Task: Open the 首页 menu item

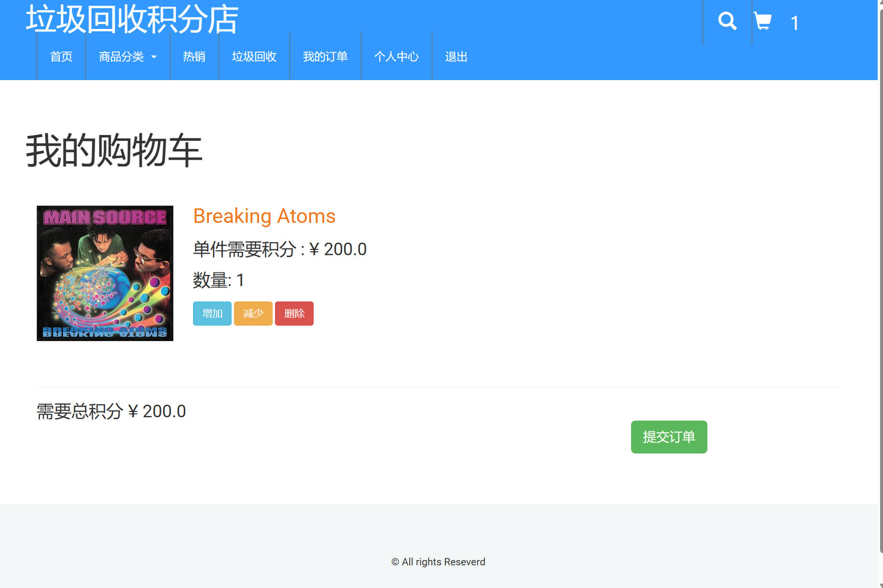Action: (x=61, y=56)
